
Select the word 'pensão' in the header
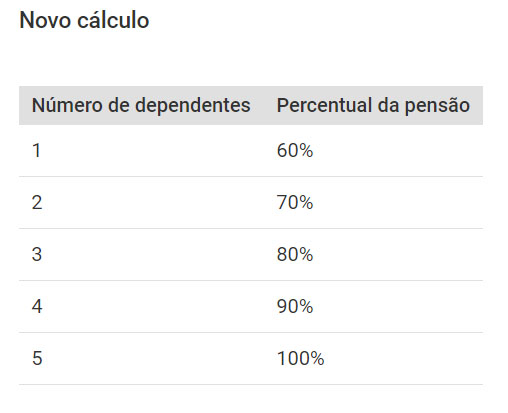[x=437, y=106]
